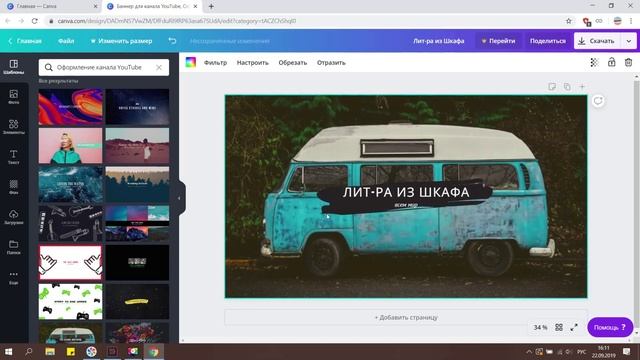
Task: Choose the Отразить flip option
Action: point(331,62)
